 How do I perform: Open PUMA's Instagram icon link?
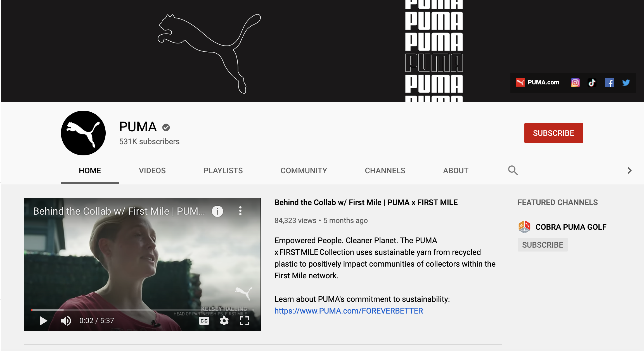click(575, 83)
